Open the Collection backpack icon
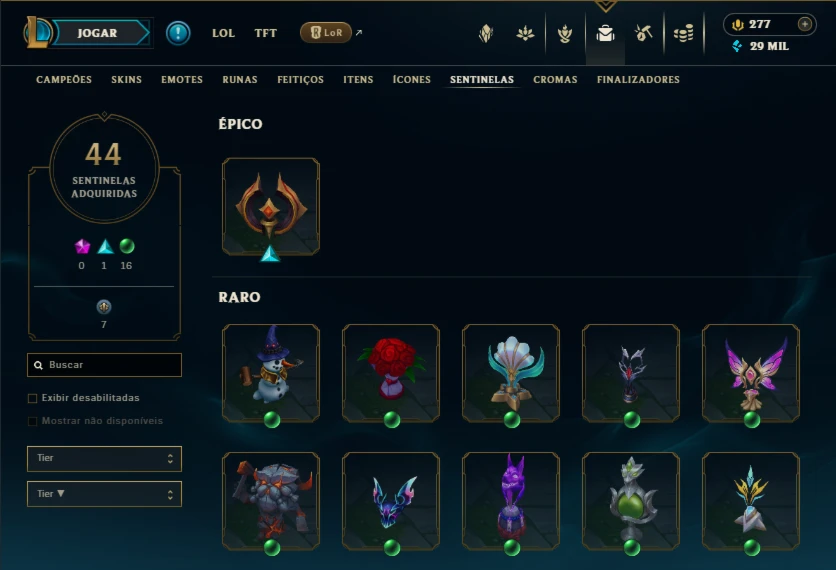The image size is (836, 570). click(605, 34)
